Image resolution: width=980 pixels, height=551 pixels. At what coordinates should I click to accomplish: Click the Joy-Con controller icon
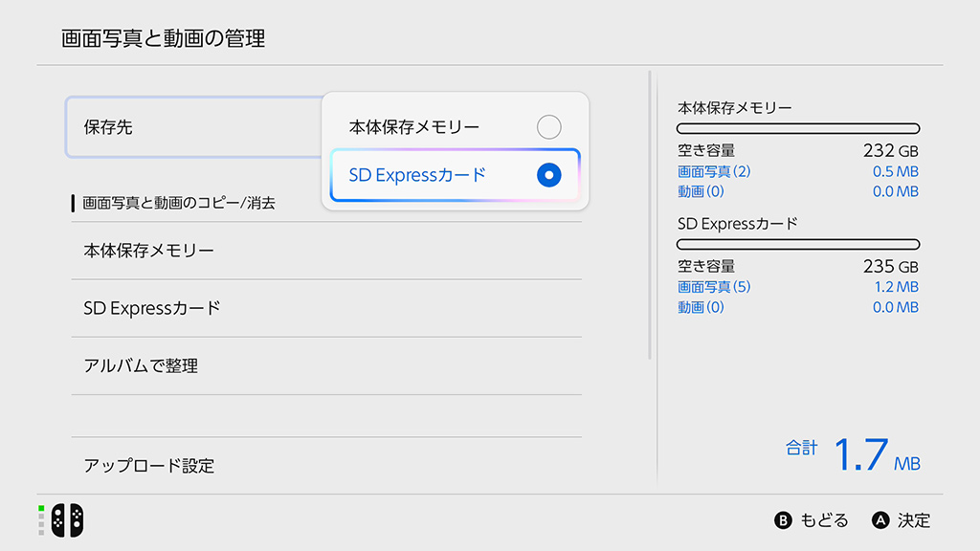[67, 519]
